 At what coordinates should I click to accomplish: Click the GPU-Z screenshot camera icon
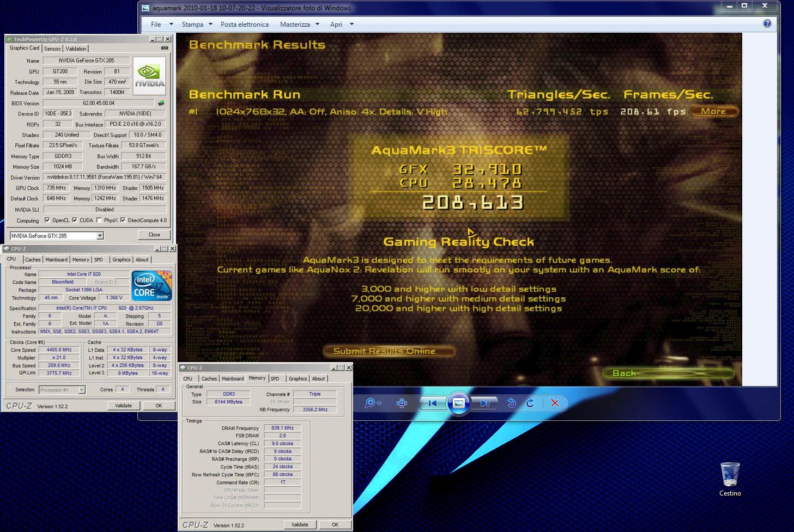[165, 48]
